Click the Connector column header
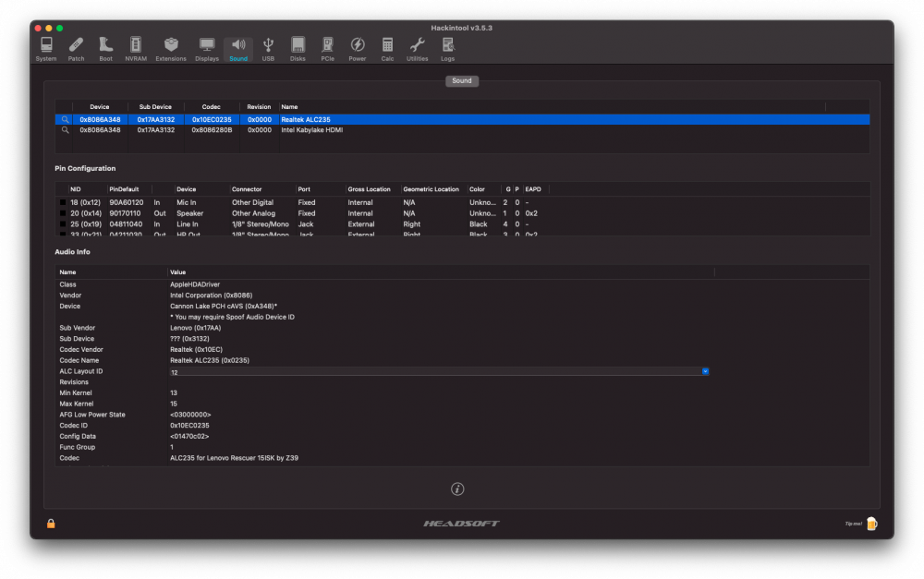Viewport: 924px width, 579px height. (247, 189)
